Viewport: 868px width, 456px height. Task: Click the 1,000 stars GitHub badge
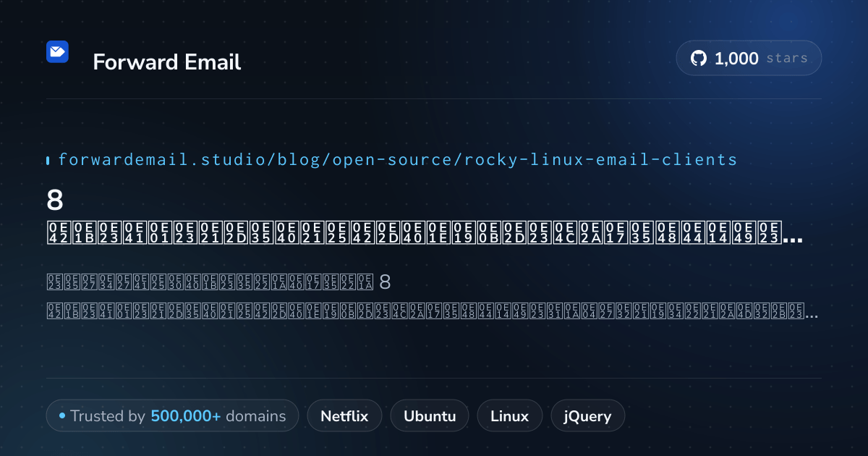[x=749, y=59]
